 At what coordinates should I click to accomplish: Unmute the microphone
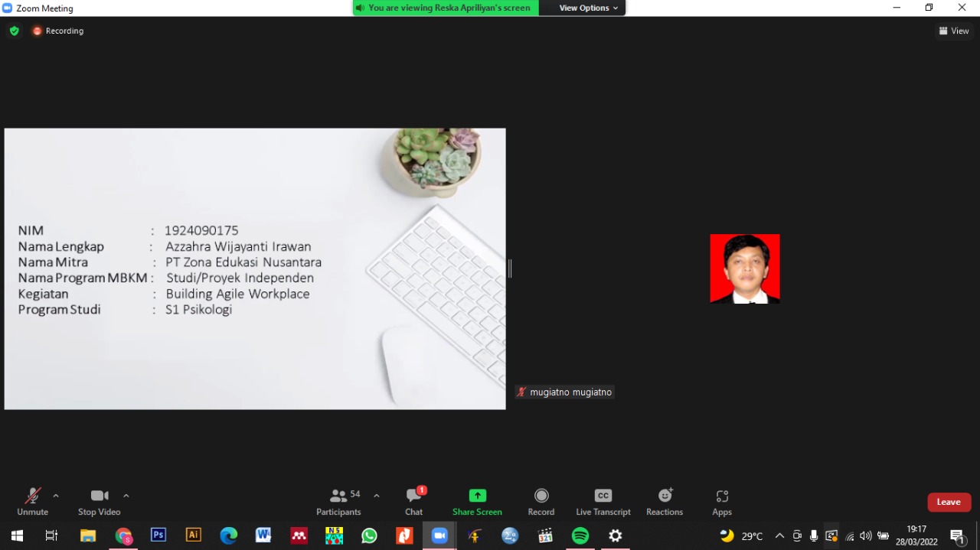[32, 502]
